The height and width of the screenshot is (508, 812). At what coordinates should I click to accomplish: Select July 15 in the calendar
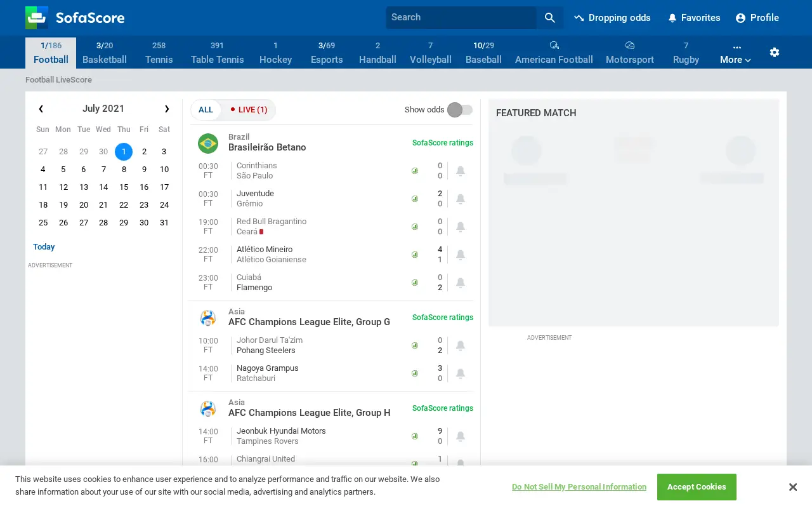pyautogui.click(x=124, y=187)
